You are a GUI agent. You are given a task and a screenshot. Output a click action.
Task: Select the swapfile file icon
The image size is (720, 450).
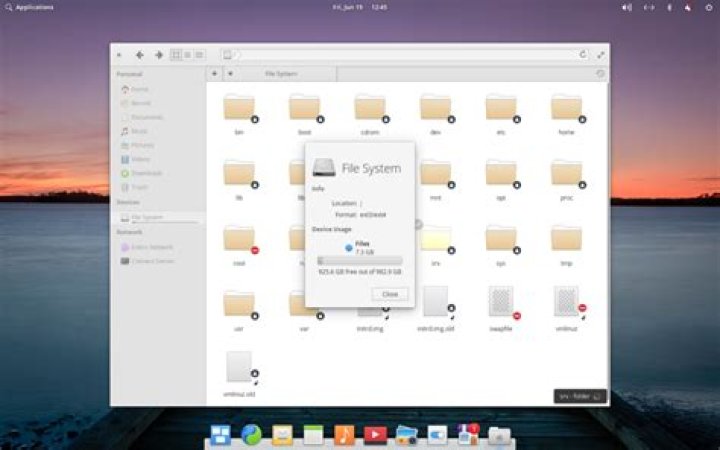[501, 301]
